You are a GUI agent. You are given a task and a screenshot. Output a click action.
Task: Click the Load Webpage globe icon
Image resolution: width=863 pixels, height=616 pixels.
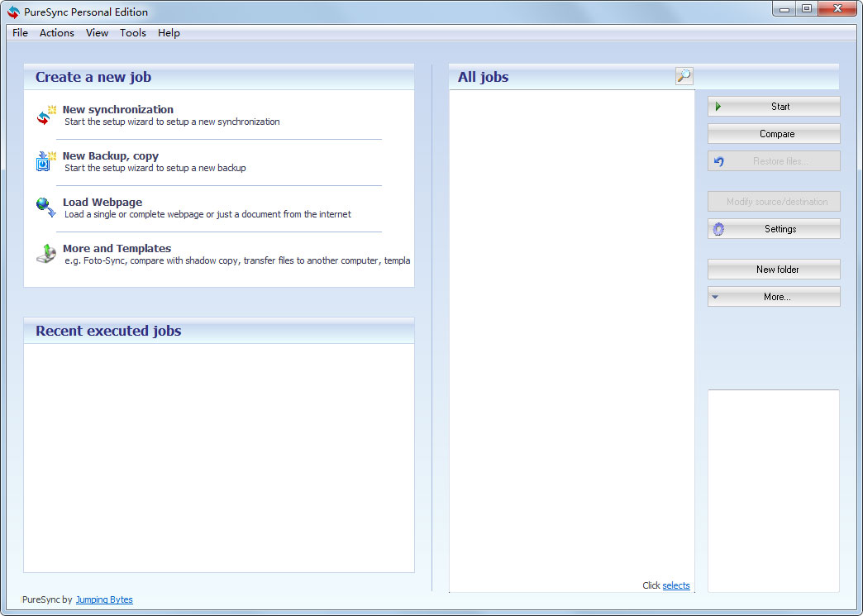coord(45,207)
